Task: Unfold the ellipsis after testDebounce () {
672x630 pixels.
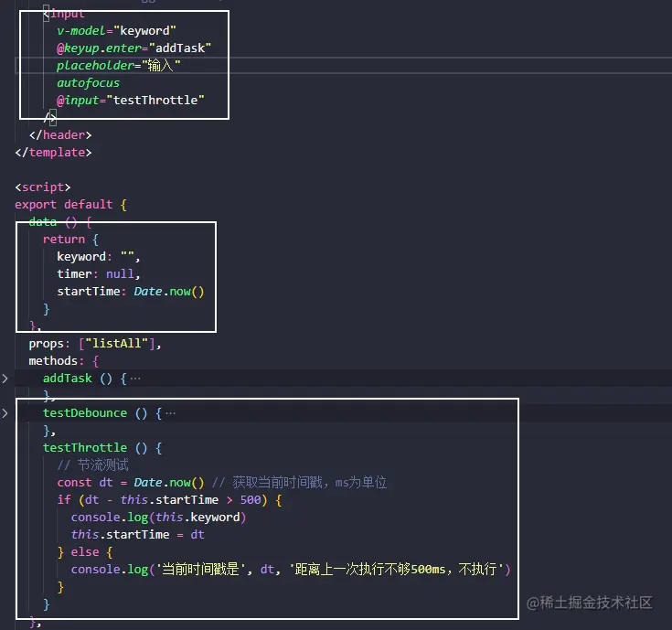Action: click(171, 413)
